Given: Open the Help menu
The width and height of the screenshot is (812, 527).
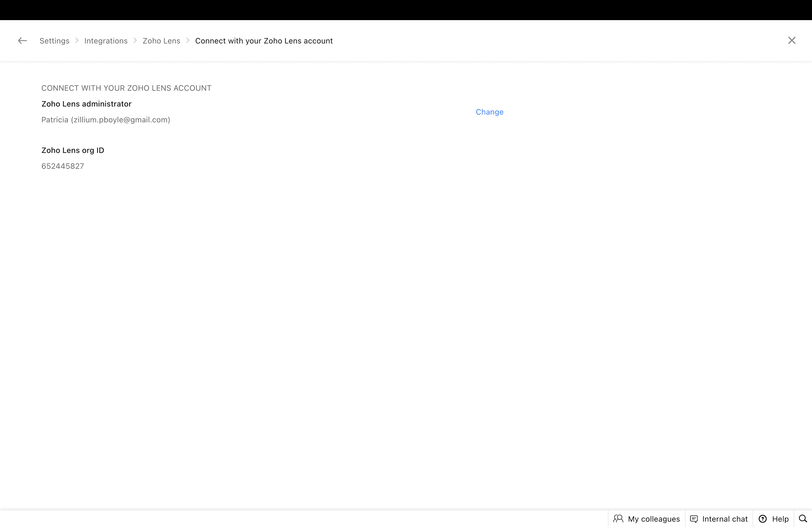Looking at the screenshot, I should (x=773, y=518).
